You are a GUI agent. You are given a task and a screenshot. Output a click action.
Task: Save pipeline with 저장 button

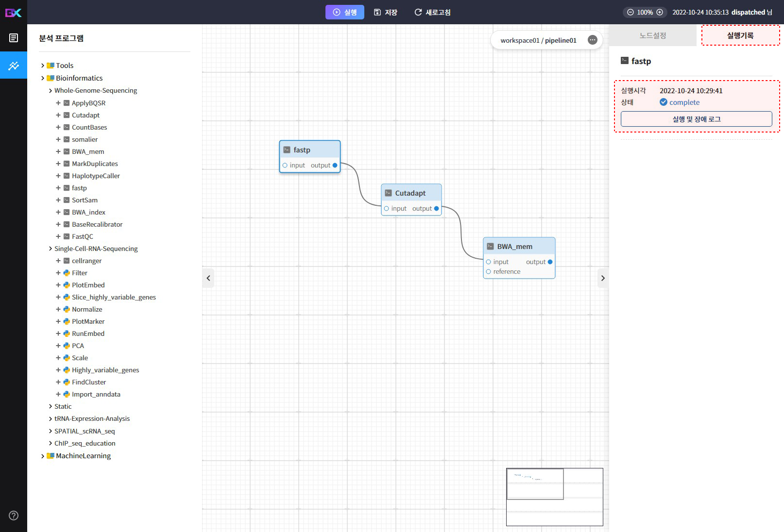(386, 12)
